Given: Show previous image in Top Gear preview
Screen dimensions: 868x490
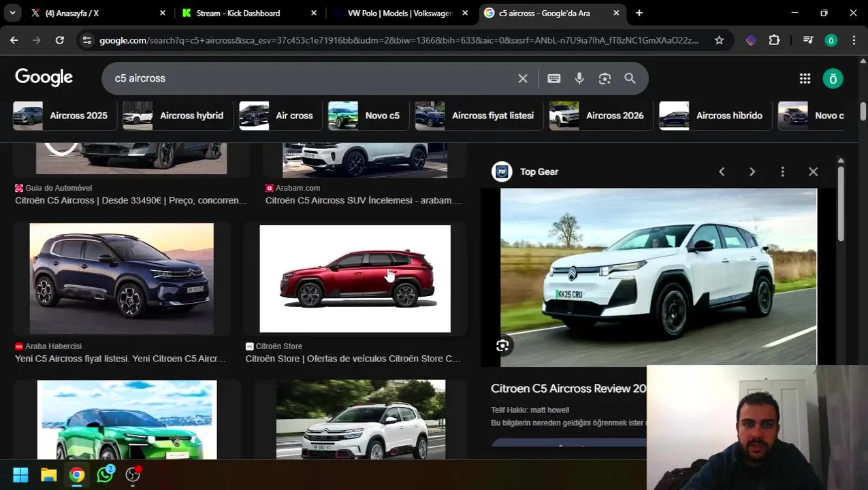Looking at the screenshot, I should coord(722,171).
